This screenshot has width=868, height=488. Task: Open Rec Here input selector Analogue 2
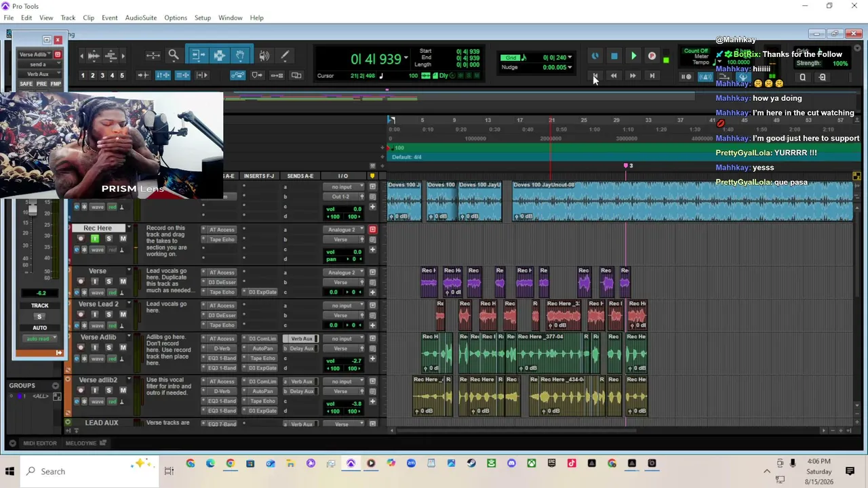(342, 230)
